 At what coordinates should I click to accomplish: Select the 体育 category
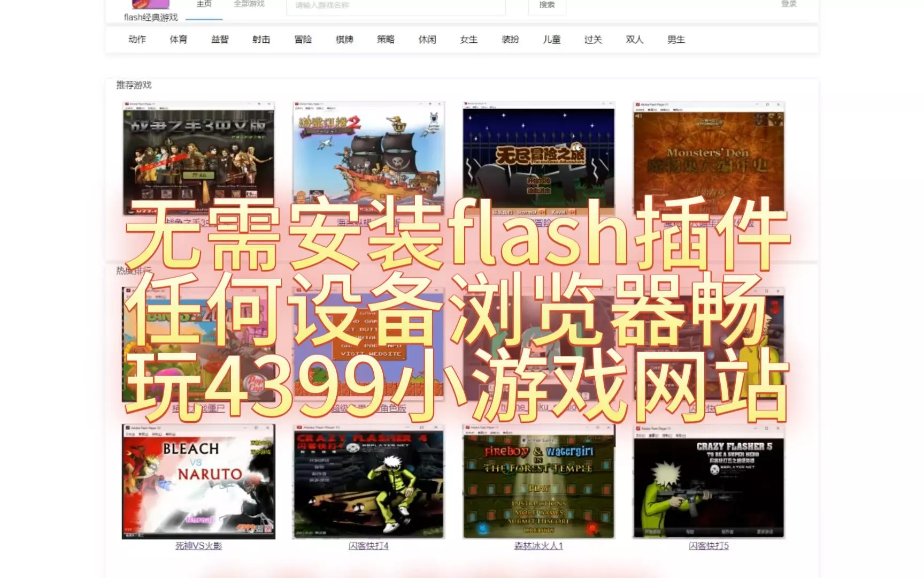click(x=179, y=39)
